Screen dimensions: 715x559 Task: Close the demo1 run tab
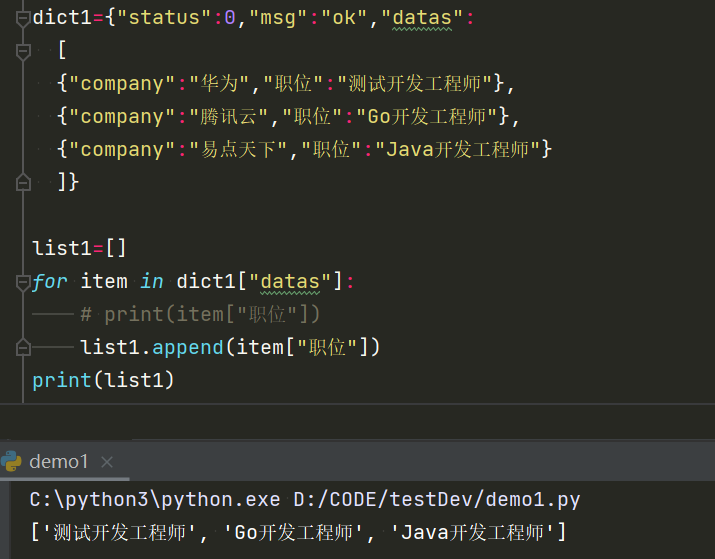tap(107, 462)
